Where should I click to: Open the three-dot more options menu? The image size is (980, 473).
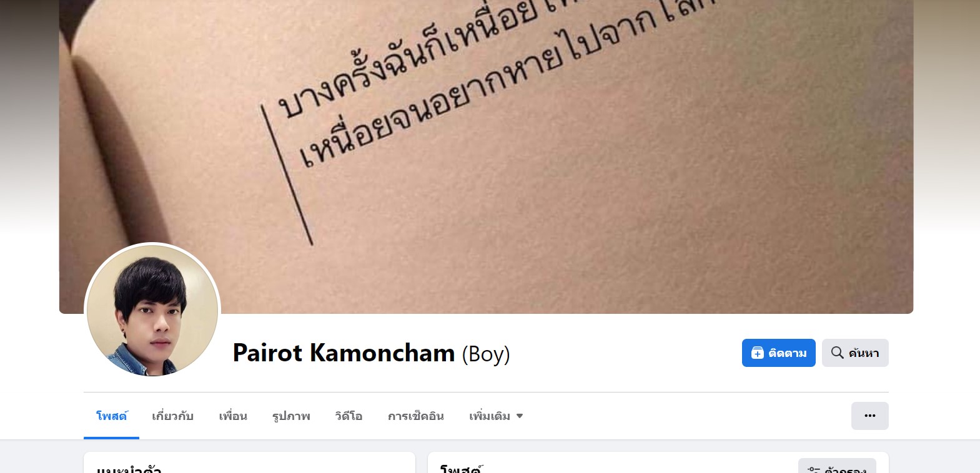click(x=869, y=416)
